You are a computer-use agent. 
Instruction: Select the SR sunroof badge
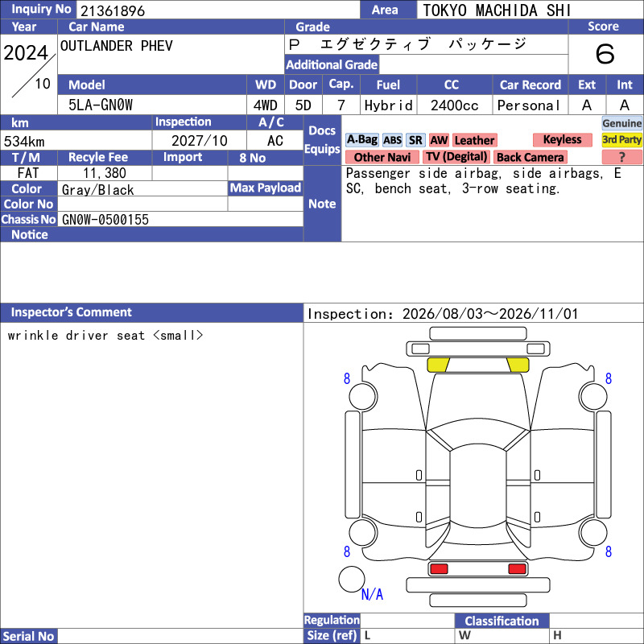coord(415,140)
